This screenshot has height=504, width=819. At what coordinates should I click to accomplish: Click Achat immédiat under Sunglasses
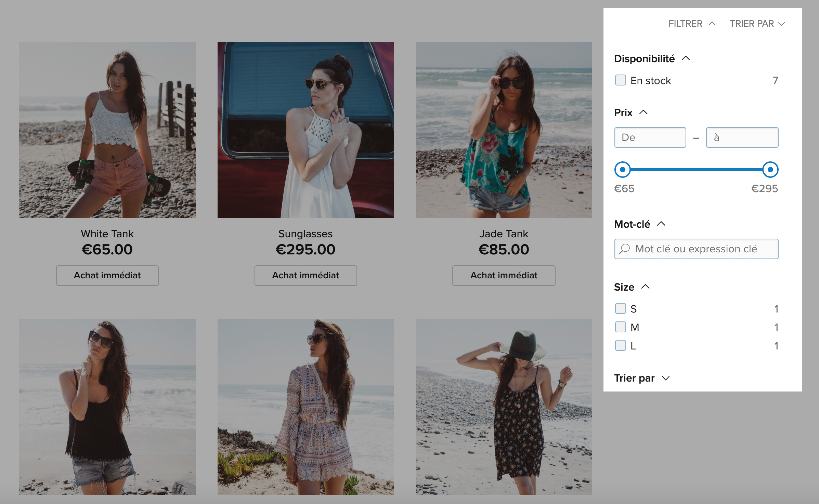tap(305, 276)
